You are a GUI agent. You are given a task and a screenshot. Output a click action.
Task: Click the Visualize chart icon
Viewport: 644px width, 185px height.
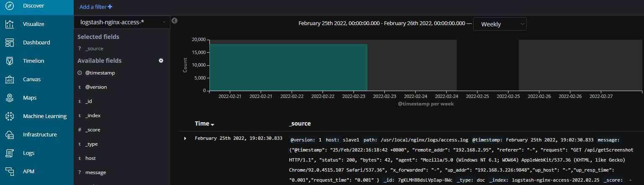click(x=10, y=24)
